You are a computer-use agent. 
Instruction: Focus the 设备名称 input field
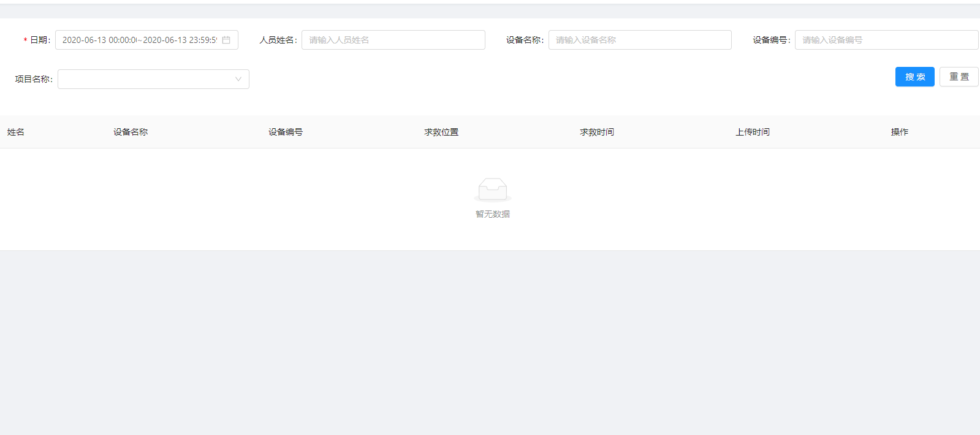[x=639, y=40]
